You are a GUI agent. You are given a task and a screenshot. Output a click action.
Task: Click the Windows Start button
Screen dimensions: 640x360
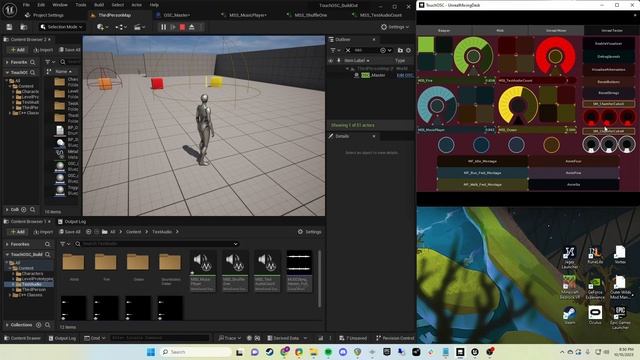tap(151, 352)
